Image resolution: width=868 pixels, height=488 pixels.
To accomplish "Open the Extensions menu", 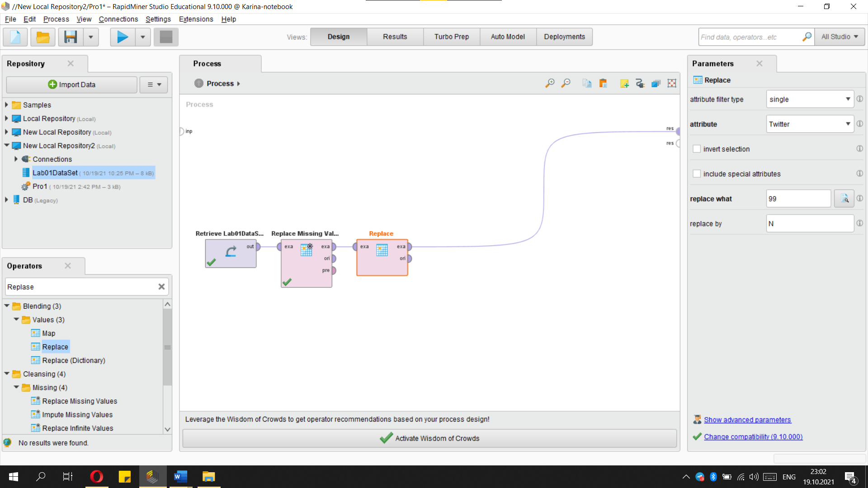I will pos(196,19).
